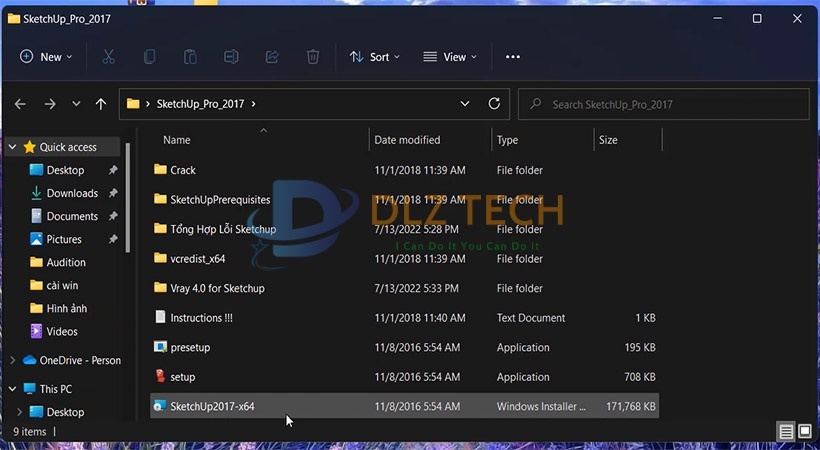Select the SketchUp2017-x64 installer file
Image resolution: width=820 pixels, height=450 pixels.
(x=212, y=406)
